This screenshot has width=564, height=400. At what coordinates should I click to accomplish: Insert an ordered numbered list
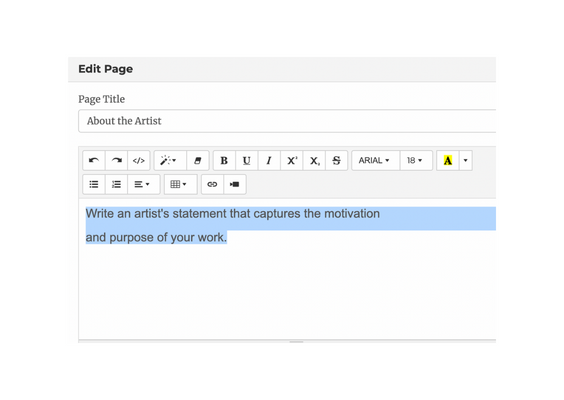pyautogui.click(x=116, y=184)
